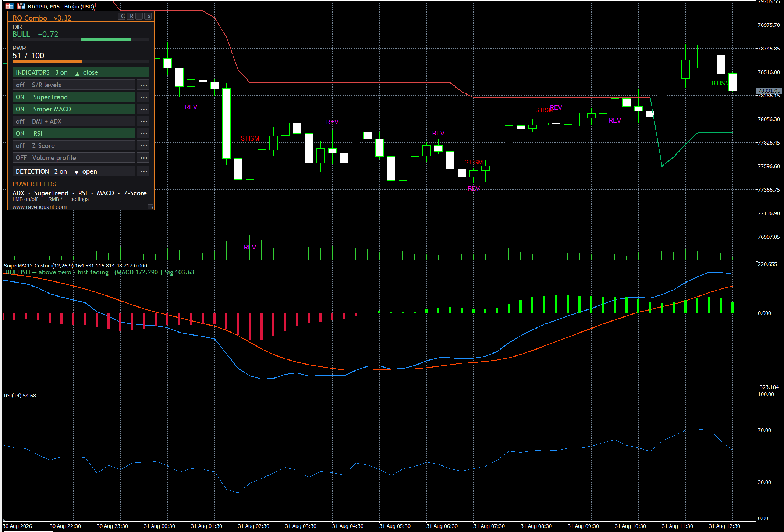Turn on the Volume profile indicator
Screen dimensions: 784x532
coord(74,158)
